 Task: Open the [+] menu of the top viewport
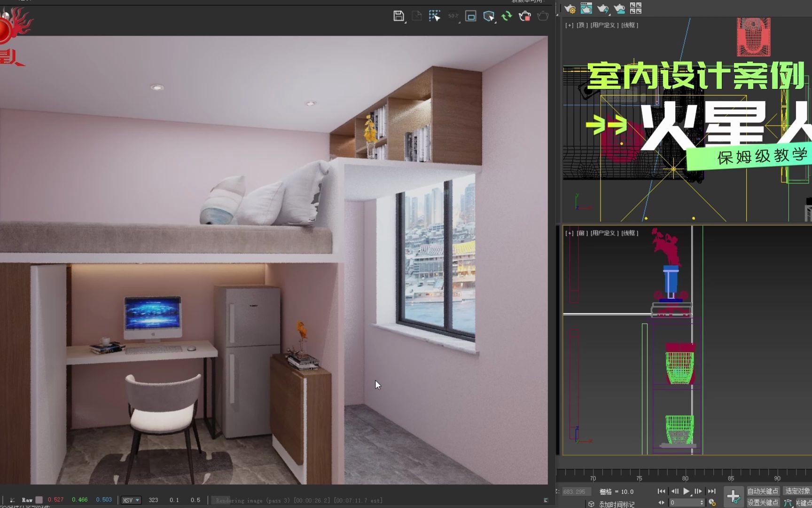point(569,25)
